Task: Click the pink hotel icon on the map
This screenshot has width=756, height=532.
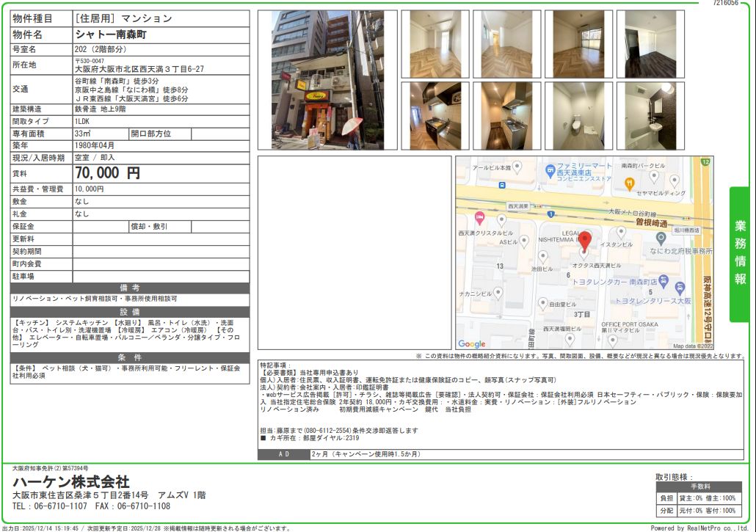Action: pyautogui.click(x=480, y=218)
